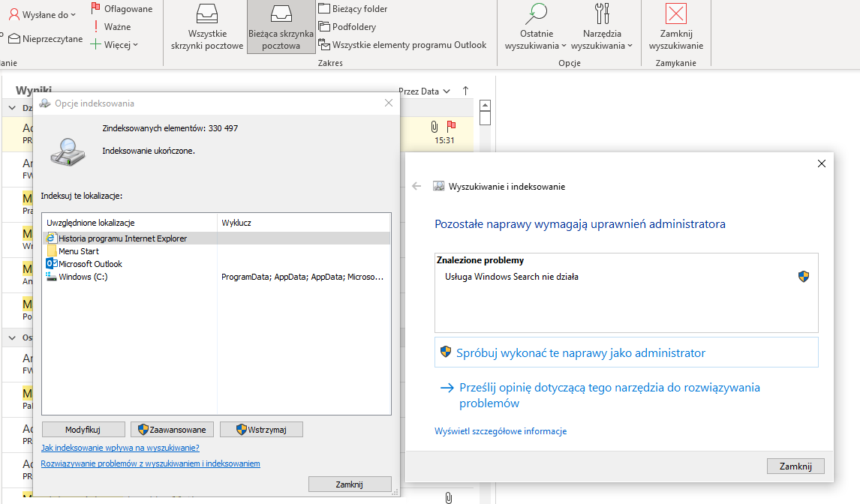This screenshot has height=504, width=860.
Task: Reverse sort order with the up arrow
Action: [466, 91]
